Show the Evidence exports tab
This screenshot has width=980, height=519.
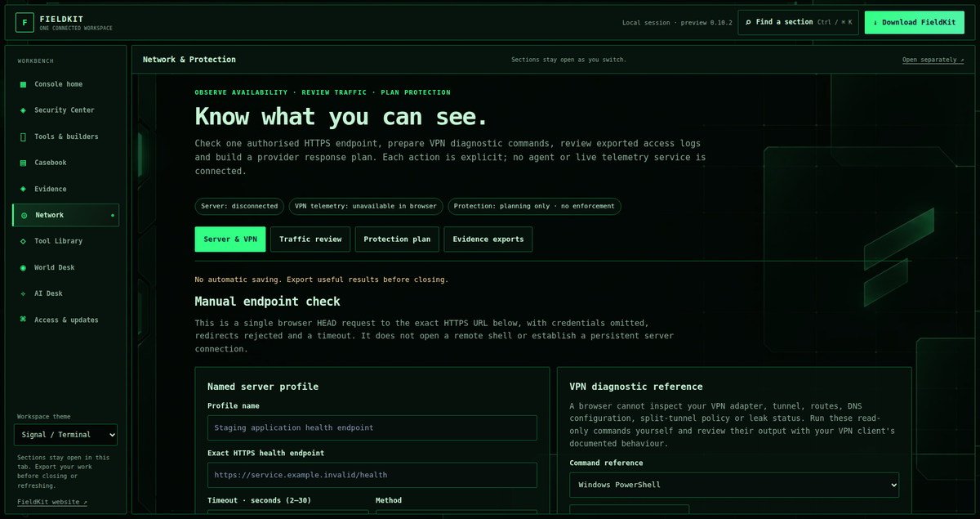(x=488, y=239)
